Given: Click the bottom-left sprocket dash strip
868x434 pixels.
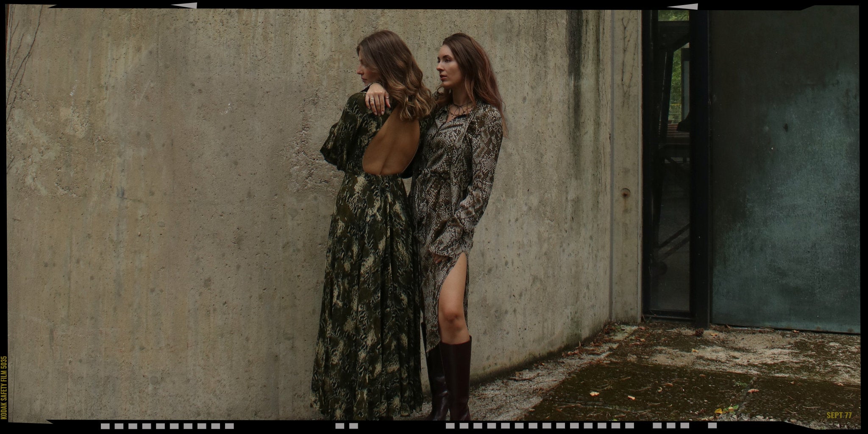Looking at the screenshot, I should [x=167, y=426].
